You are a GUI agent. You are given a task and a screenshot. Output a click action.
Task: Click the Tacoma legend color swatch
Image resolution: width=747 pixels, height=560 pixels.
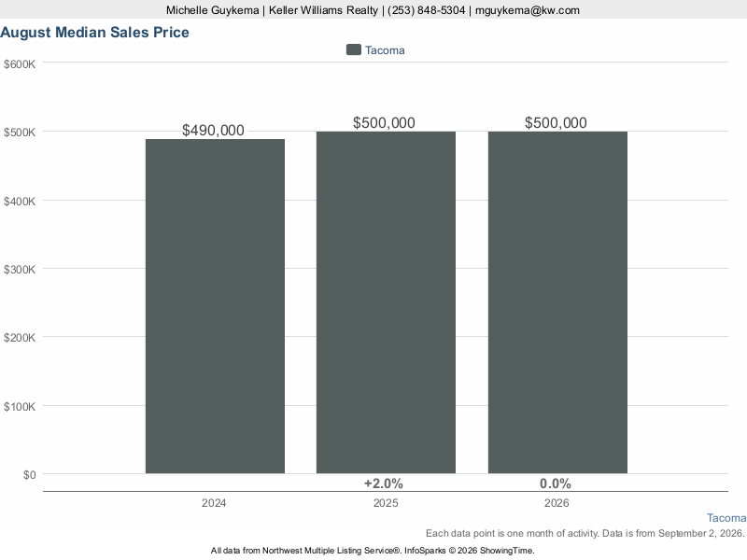pos(354,50)
